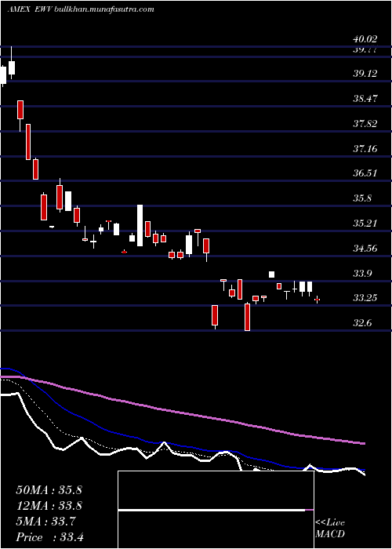Image resolution: width=392 pixels, height=549 pixels.
Task: Click the white MACD line in the box
Action: point(212,510)
